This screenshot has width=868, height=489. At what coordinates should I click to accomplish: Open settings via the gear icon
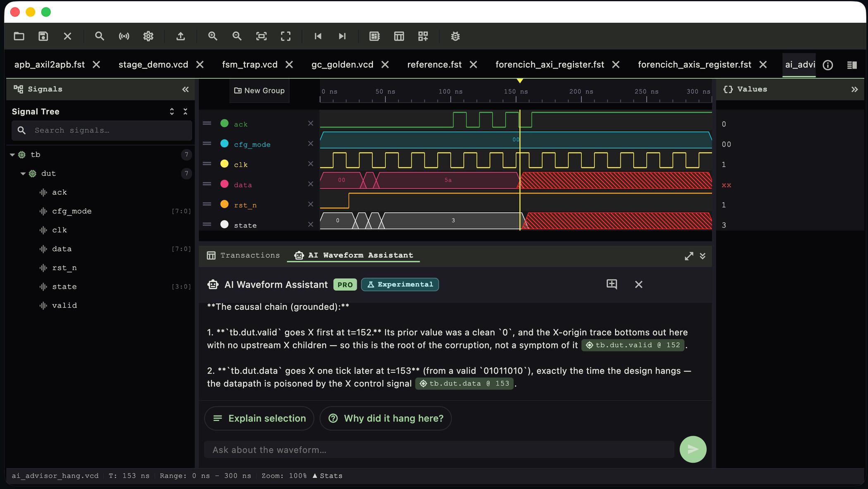(x=148, y=36)
